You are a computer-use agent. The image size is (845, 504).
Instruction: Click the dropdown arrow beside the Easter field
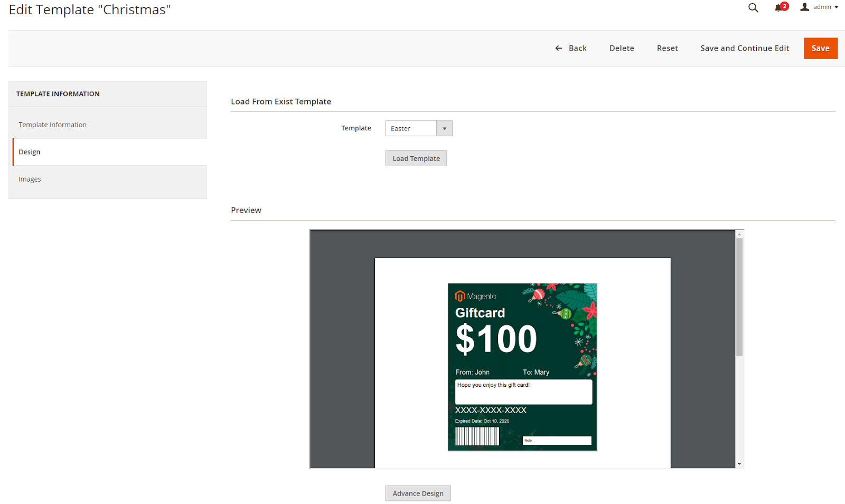tap(444, 128)
